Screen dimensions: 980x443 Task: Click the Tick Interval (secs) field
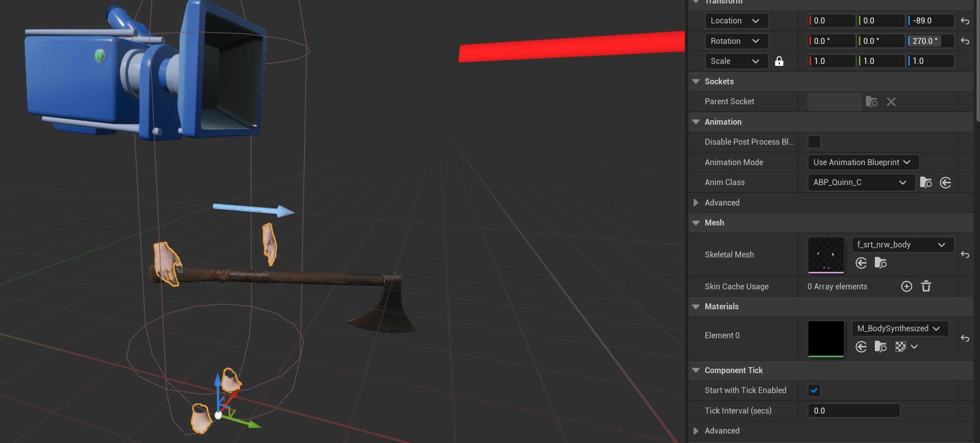tap(854, 411)
